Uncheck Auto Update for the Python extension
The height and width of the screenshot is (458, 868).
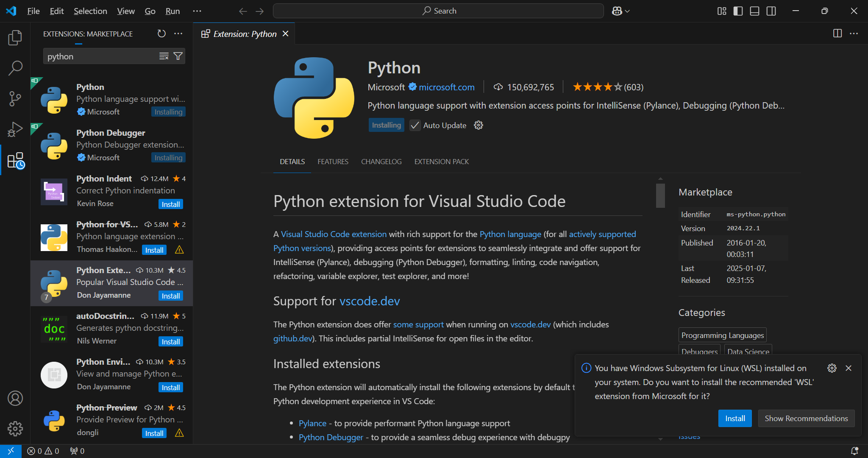pyautogui.click(x=415, y=125)
